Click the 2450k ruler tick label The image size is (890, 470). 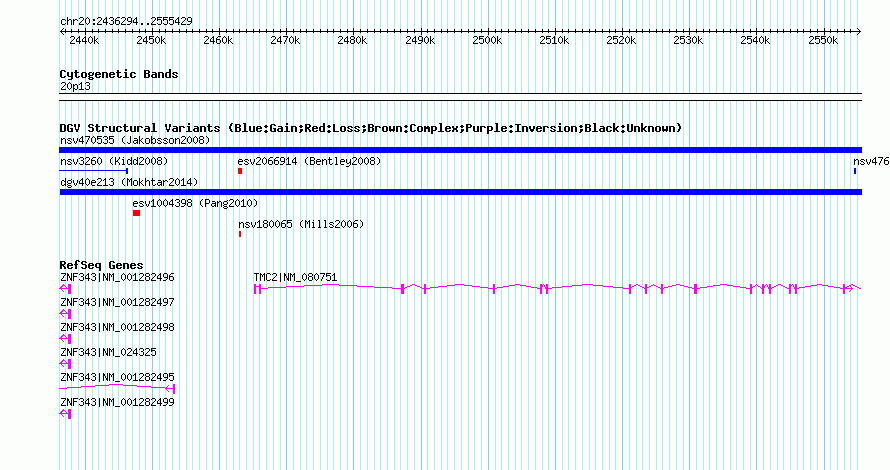click(151, 40)
